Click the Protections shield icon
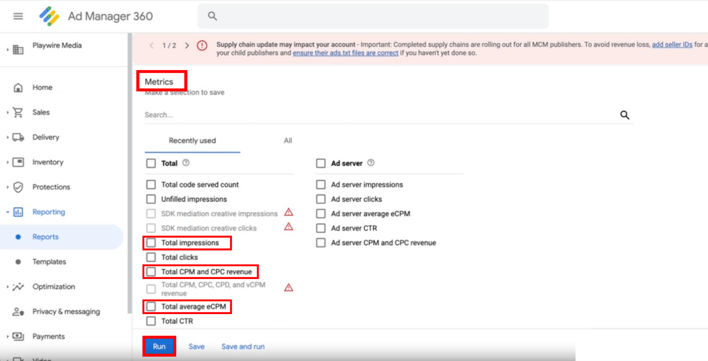Image resolution: width=708 pixels, height=361 pixels. point(18,187)
